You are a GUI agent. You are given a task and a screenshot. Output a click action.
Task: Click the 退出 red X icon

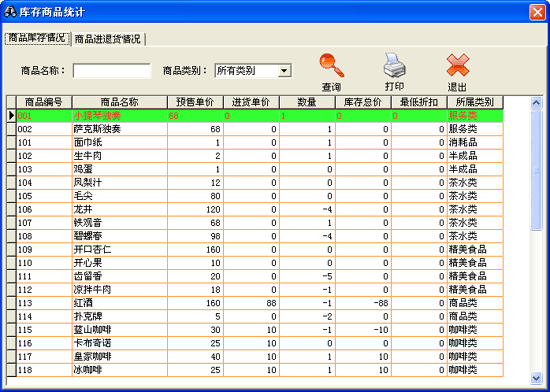tap(458, 66)
